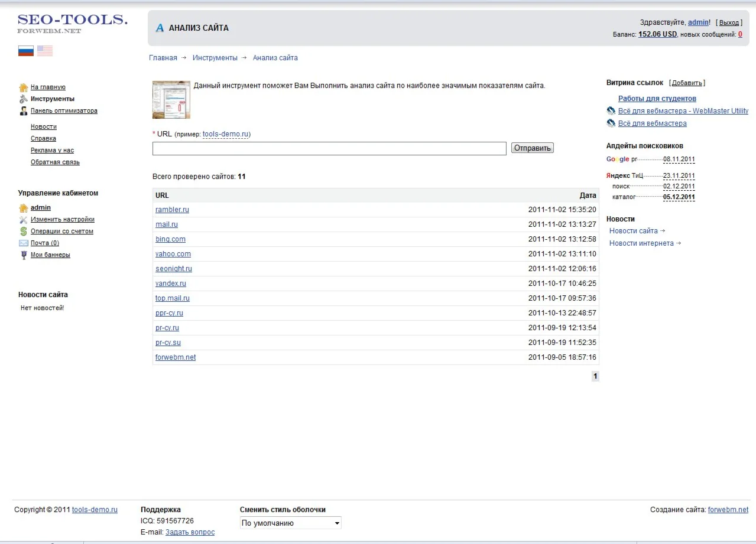The height and width of the screenshot is (544, 756).
Task: Click the trophy icon beside Мои баннеры
Action: tap(24, 255)
